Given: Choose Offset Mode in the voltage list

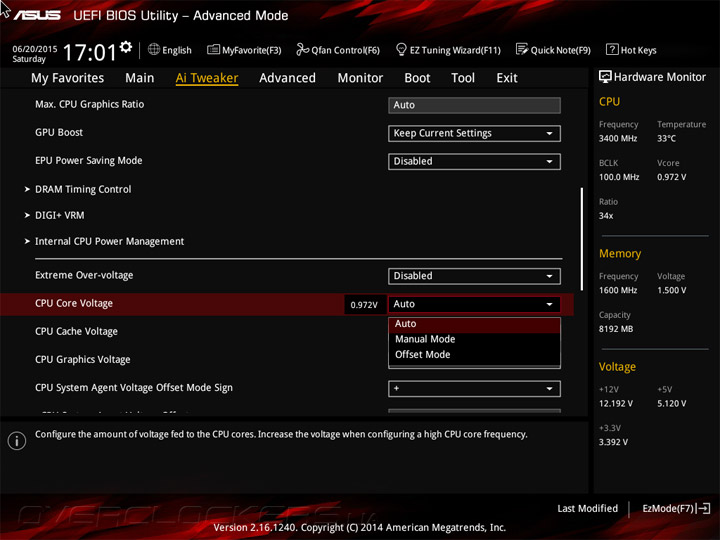Looking at the screenshot, I should (x=474, y=355).
